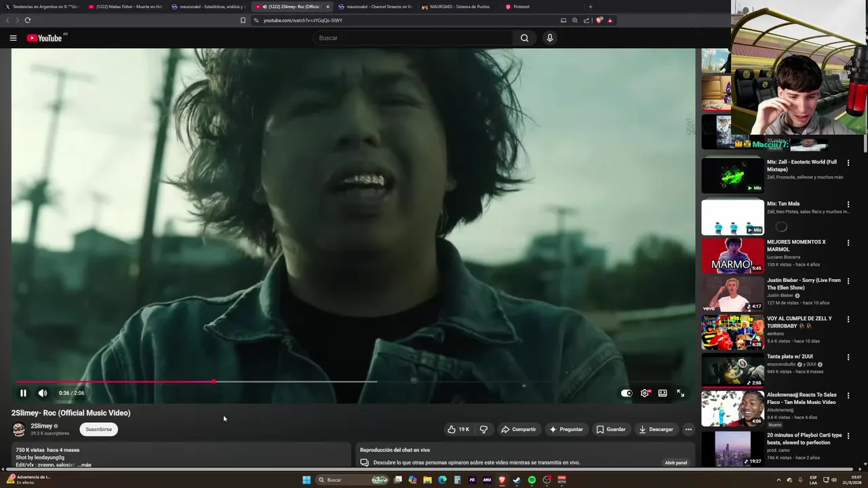Click the Compartir button

point(518,429)
